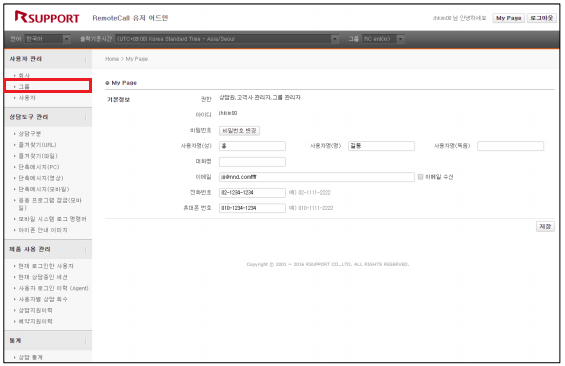Focus the 사용자명(성) last name field
Viewport: 565px width, 366px height.
pyautogui.click(x=252, y=146)
